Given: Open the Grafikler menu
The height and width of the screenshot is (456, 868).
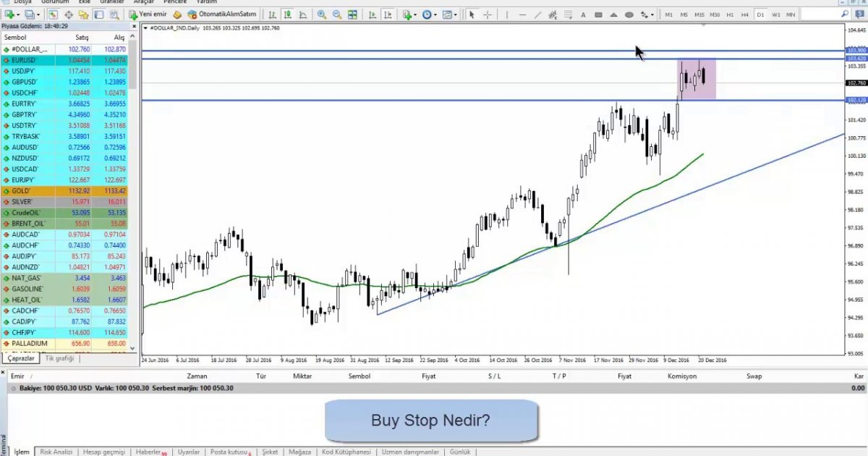Looking at the screenshot, I should tap(111, 2).
